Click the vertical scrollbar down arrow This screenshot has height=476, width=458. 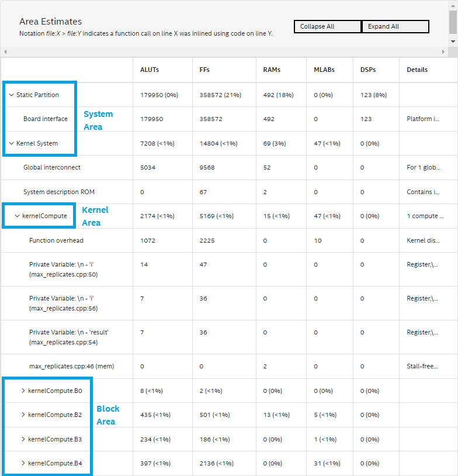tap(453, 42)
